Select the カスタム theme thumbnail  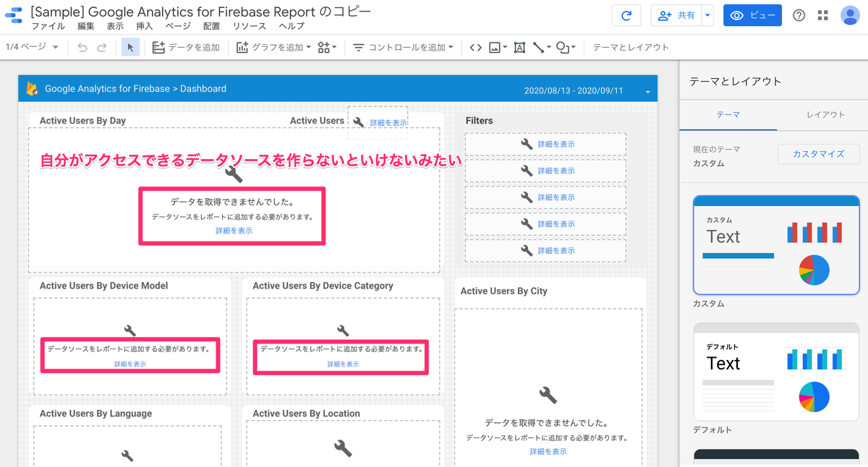776,245
